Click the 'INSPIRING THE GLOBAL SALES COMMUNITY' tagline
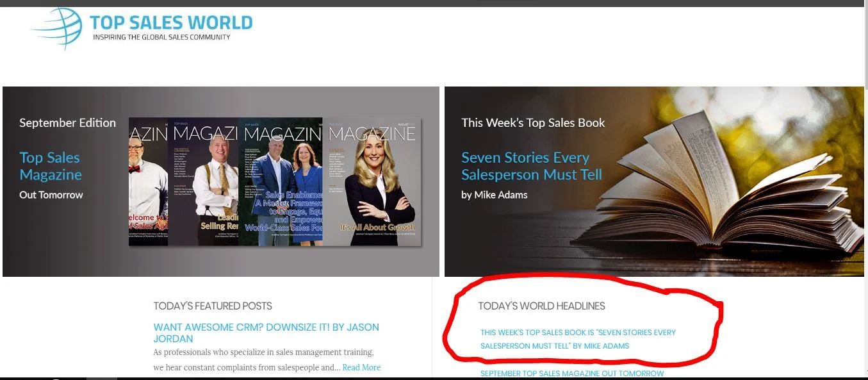The image size is (868, 380). [x=170, y=37]
